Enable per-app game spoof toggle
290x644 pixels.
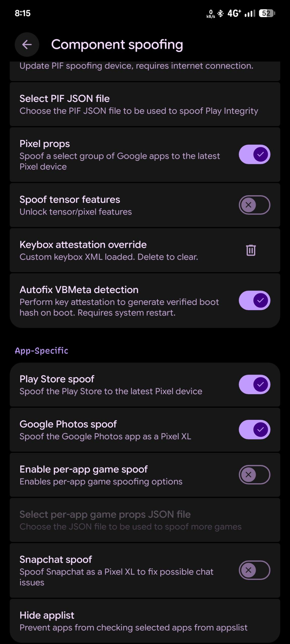pos(254,475)
